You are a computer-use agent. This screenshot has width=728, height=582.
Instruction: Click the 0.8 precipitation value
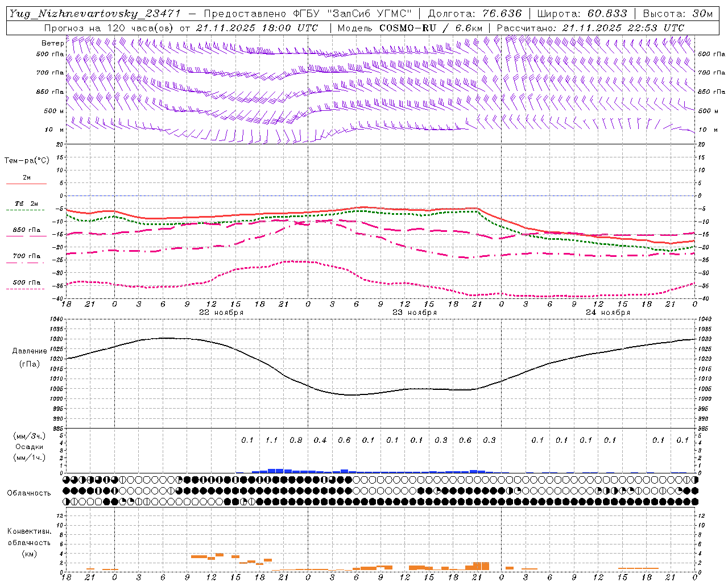coord(296,440)
